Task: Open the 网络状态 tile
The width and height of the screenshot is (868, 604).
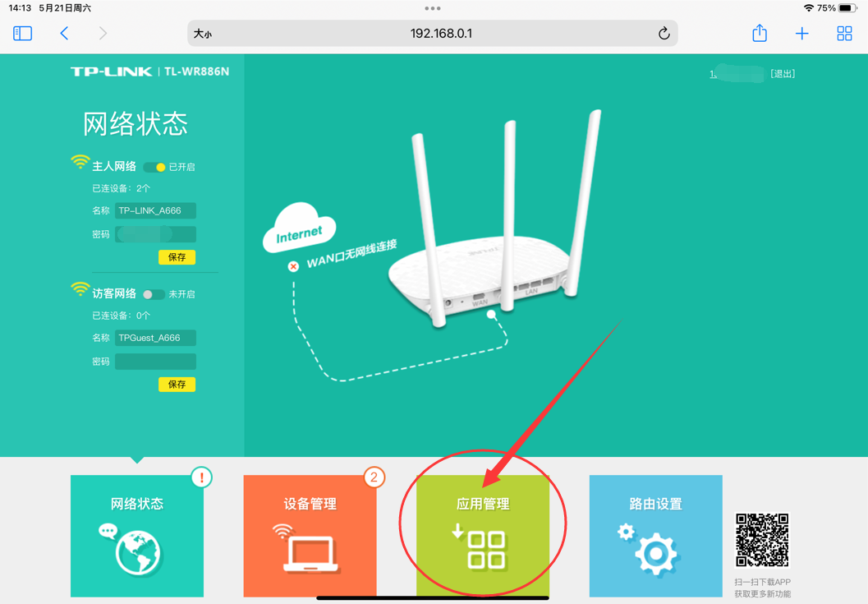Action: point(137,535)
